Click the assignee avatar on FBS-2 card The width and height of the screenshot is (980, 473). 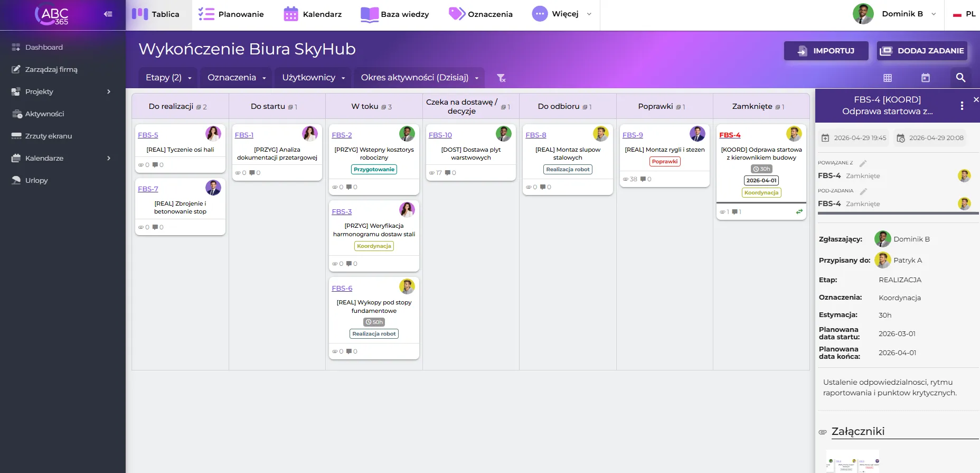coord(407,134)
